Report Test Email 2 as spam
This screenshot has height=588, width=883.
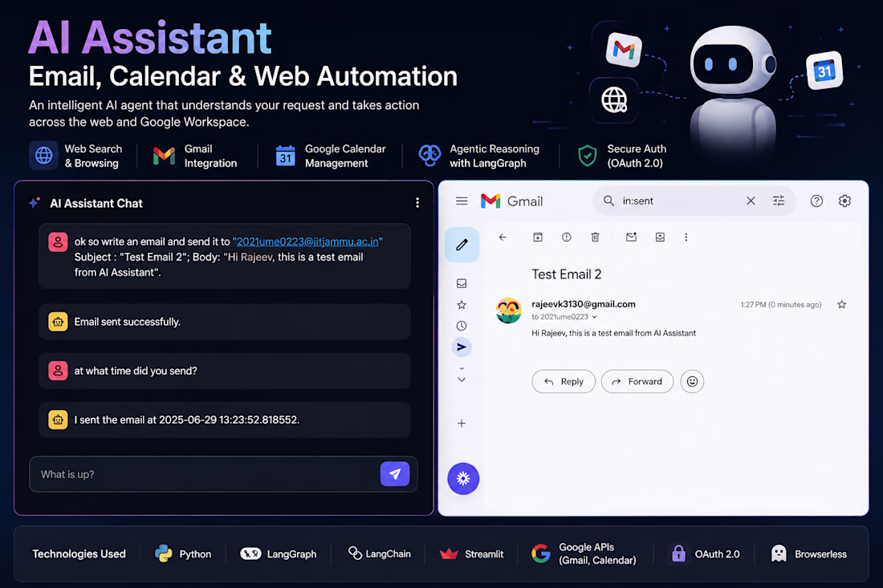click(x=567, y=237)
